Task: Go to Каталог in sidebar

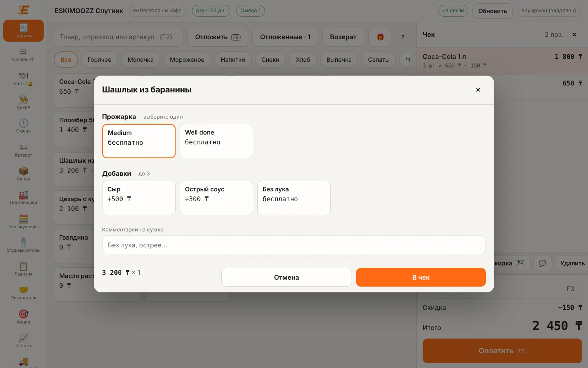Action: (x=23, y=150)
